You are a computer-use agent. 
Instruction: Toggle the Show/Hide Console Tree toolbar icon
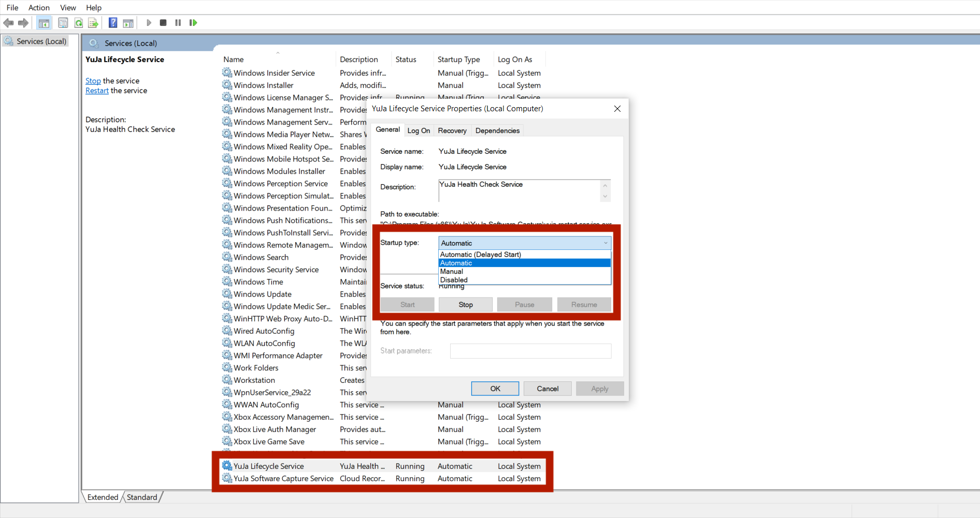(44, 23)
